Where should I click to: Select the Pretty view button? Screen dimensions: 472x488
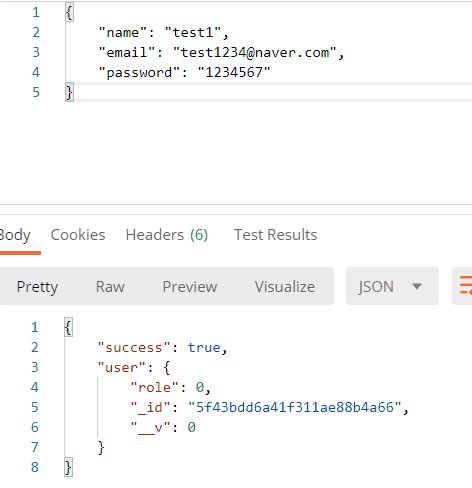point(37,287)
